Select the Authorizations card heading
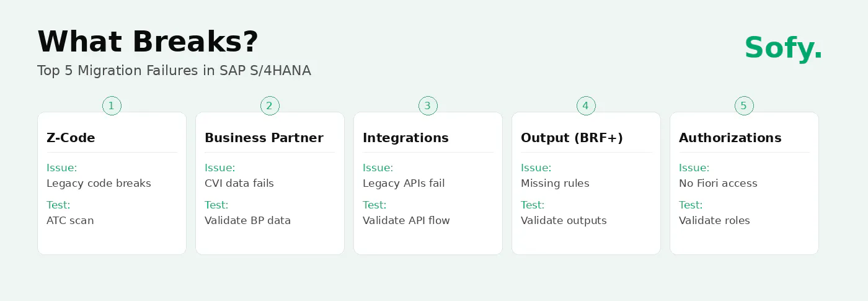Screen dimensions: 868x301 click(x=730, y=138)
